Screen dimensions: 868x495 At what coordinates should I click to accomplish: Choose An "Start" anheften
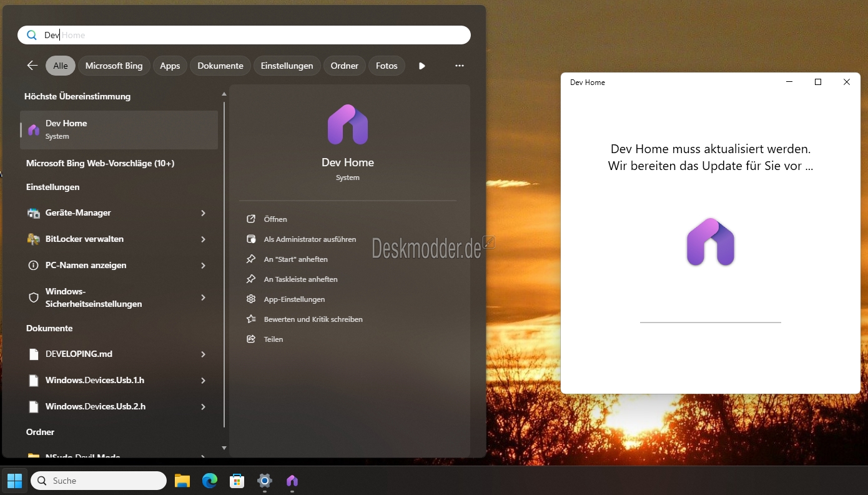pyautogui.click(x=295, y=259)
